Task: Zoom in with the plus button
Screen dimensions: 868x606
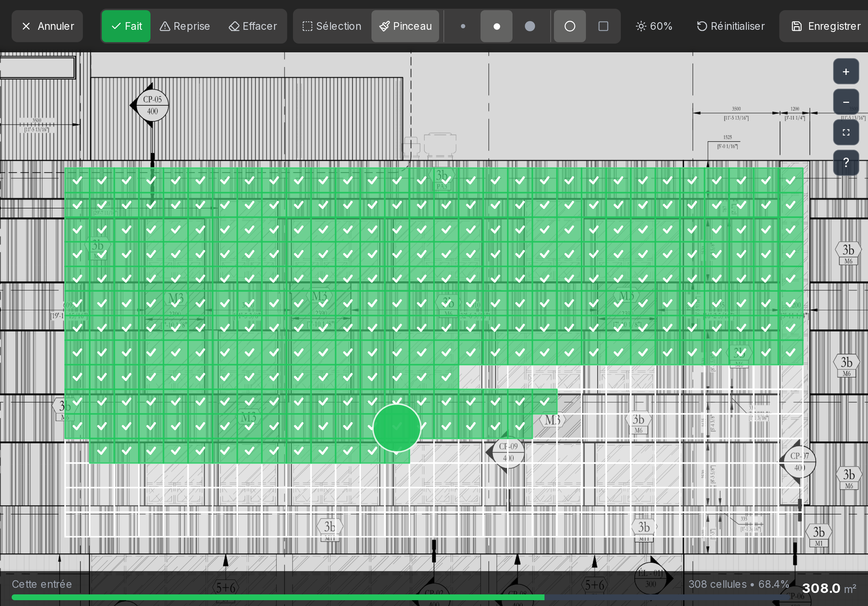Action: (x=846, y=72)
